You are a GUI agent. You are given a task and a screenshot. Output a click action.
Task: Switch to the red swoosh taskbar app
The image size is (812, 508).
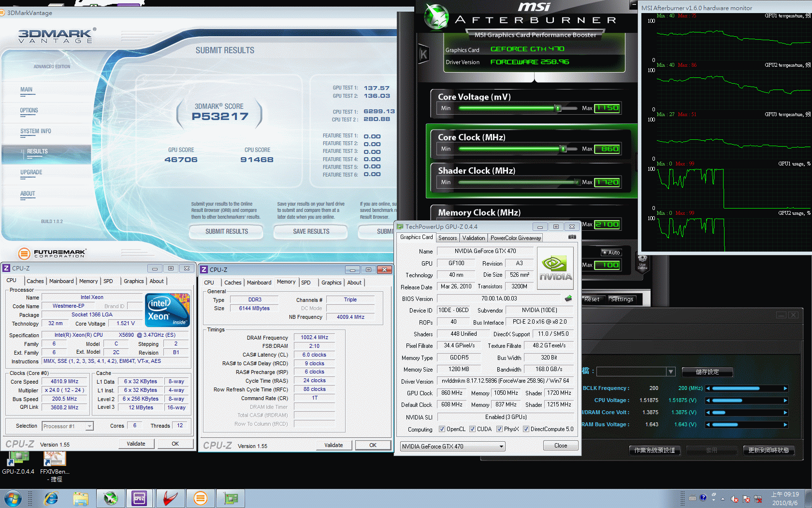pyautogui.click(x=170, y=498)
